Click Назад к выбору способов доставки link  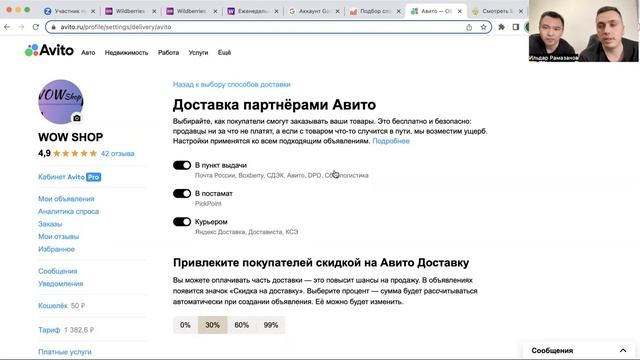[x=232, y=84]
